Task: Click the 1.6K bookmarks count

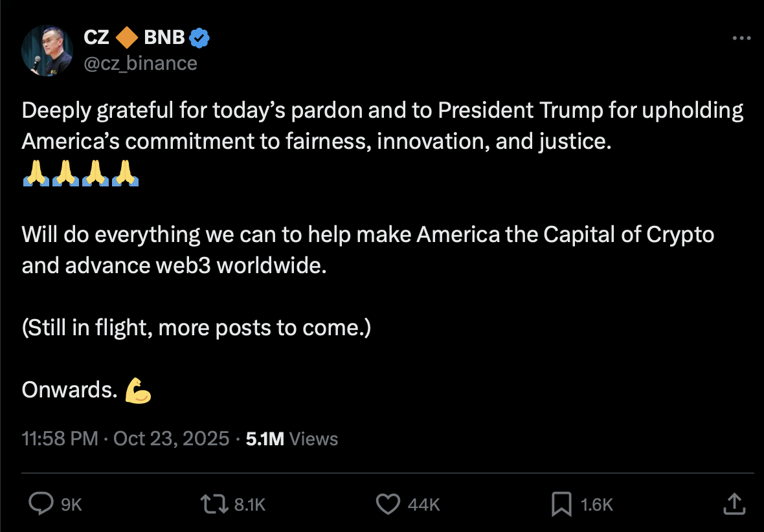Action: (597, 504)
